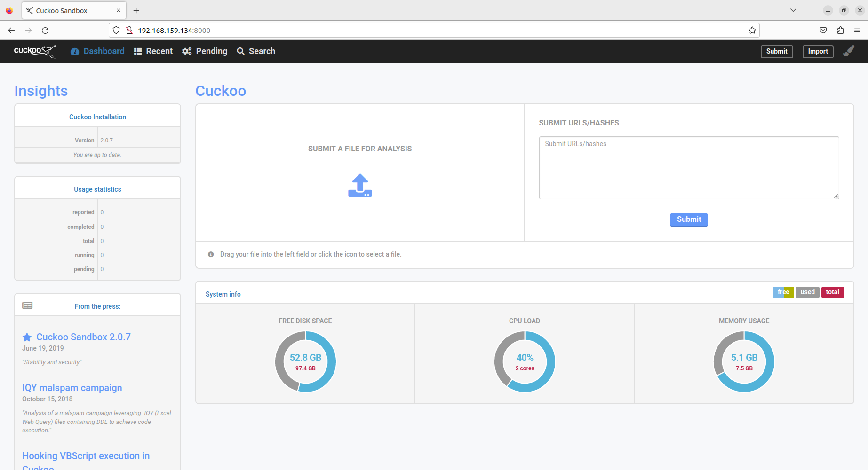Toggle the total legend badge

832,292
